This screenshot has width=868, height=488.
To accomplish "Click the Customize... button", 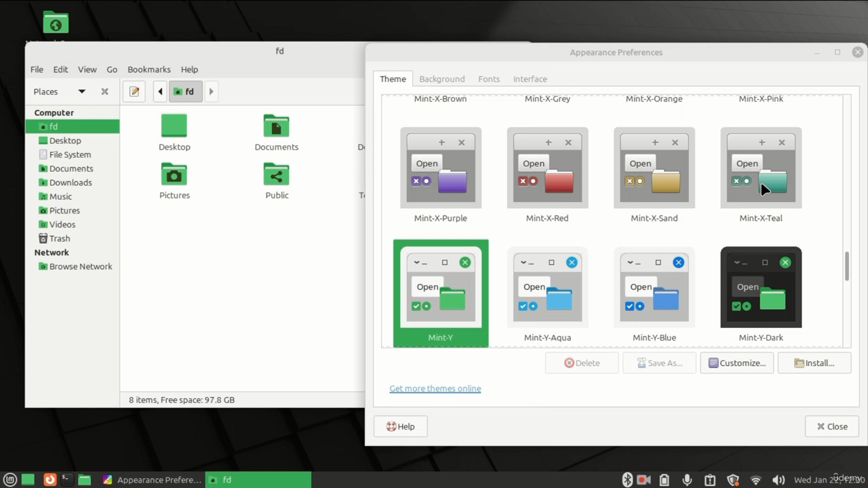I will (737, 363).
